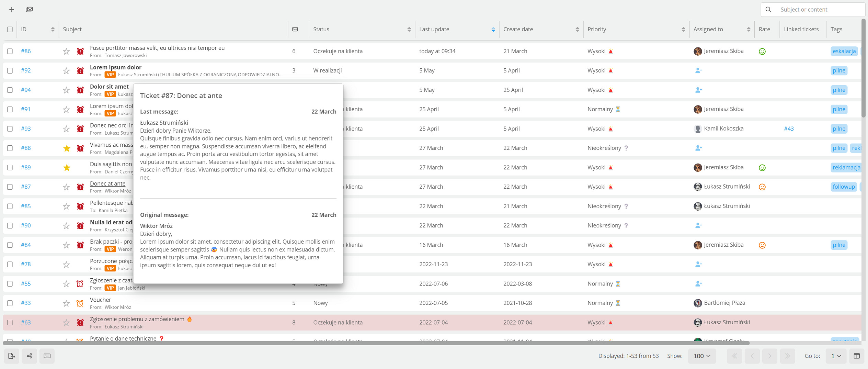
Task: Assign user icon for ticket #88
Action: coord(698,148)
